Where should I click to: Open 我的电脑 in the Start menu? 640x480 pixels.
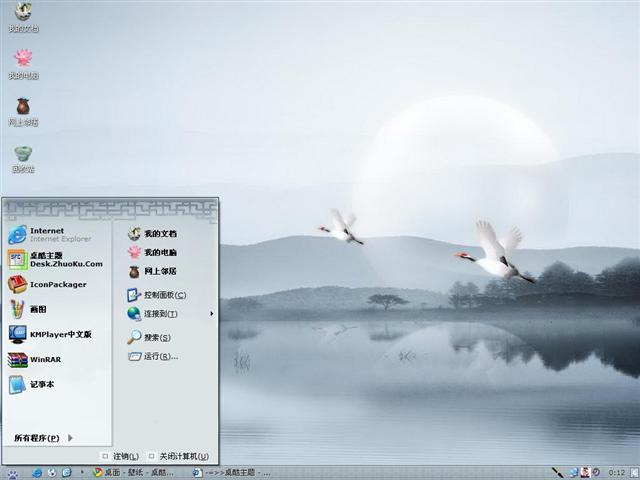click(152, 252)
